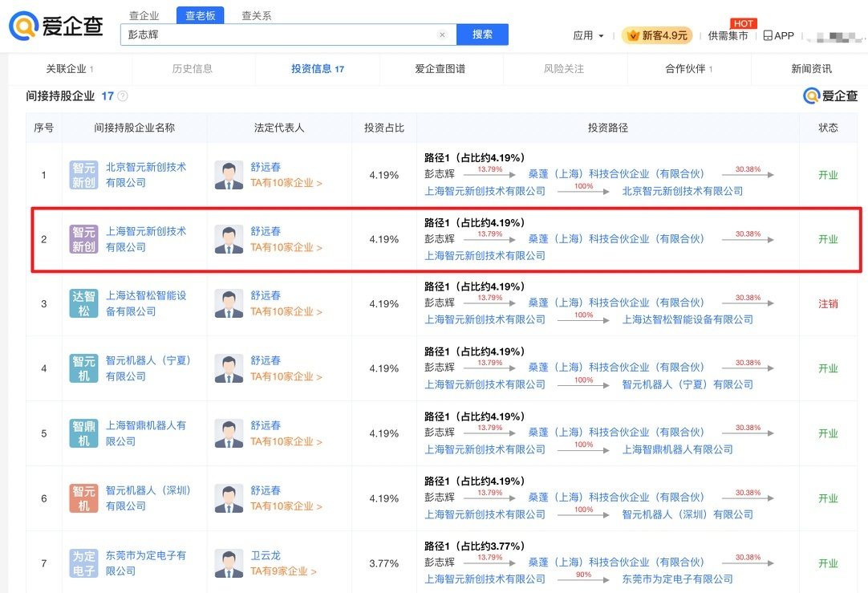Image resolution: width=868 pixels, height=593 pixels.
Task: Open the 关联企业 tab
Action: (69, 69)
